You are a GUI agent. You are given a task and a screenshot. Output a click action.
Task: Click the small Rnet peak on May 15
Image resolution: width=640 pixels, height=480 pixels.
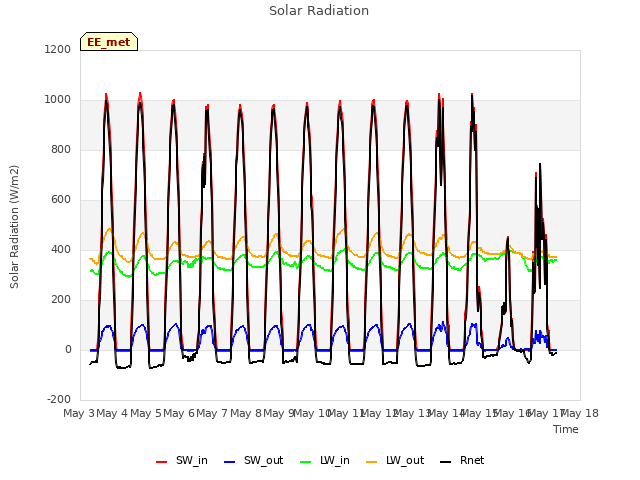[x=508, y=238]
